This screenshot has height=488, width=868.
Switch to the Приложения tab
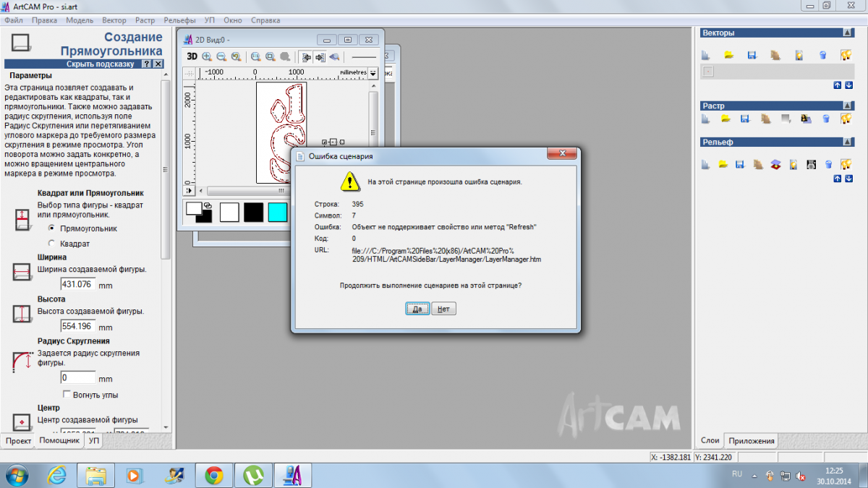coord(752,440)
